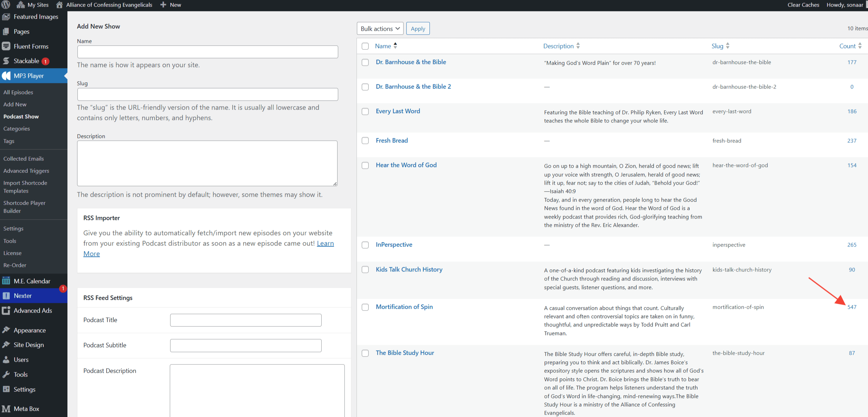Open Every Last Word show link

click(x=398, y=111)
